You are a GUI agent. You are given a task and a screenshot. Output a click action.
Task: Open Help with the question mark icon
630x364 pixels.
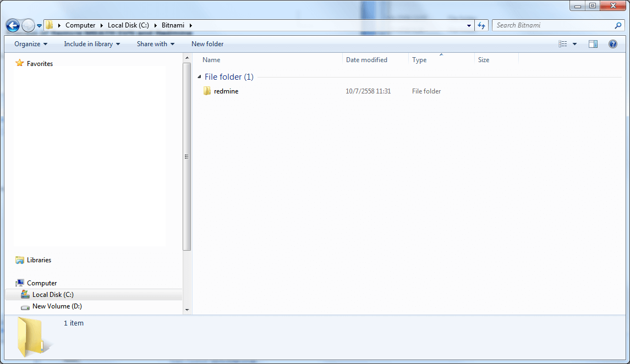tap(612, 43)
